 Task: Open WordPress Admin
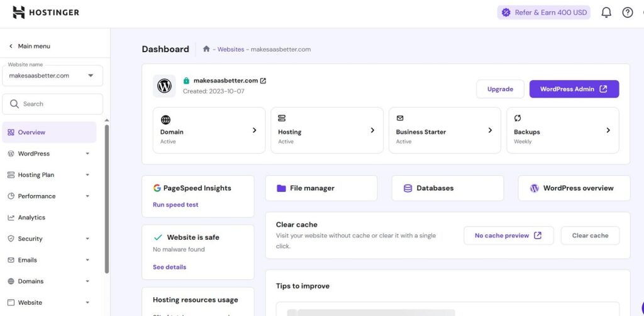(x=574, y=89)
